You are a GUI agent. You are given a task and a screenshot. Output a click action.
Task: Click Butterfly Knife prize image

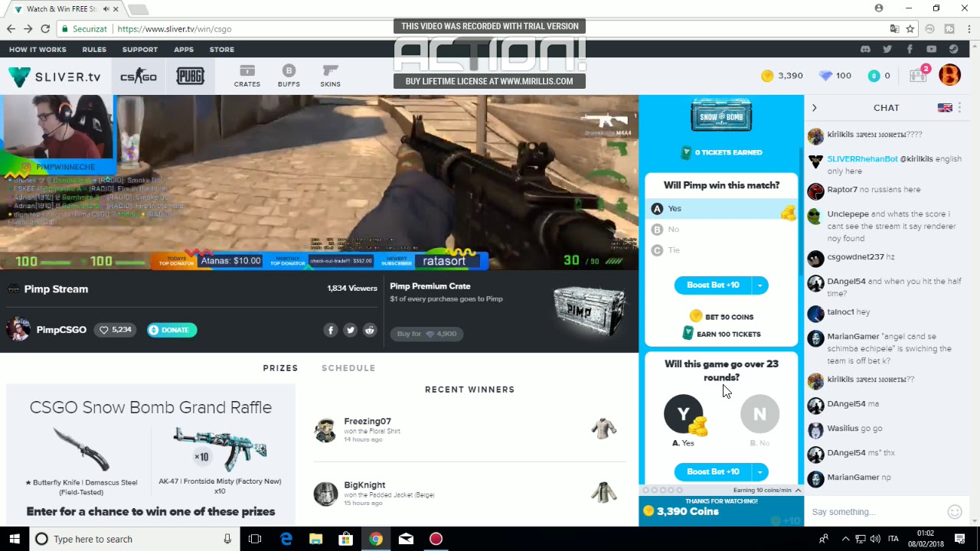point(81,450)
